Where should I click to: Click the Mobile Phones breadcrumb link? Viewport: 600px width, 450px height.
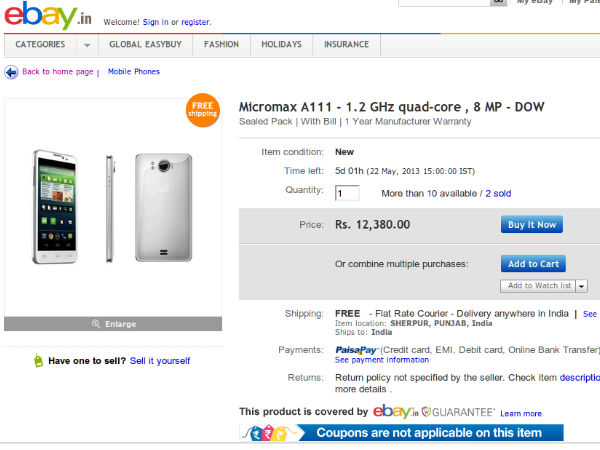[x=133, y=72]
